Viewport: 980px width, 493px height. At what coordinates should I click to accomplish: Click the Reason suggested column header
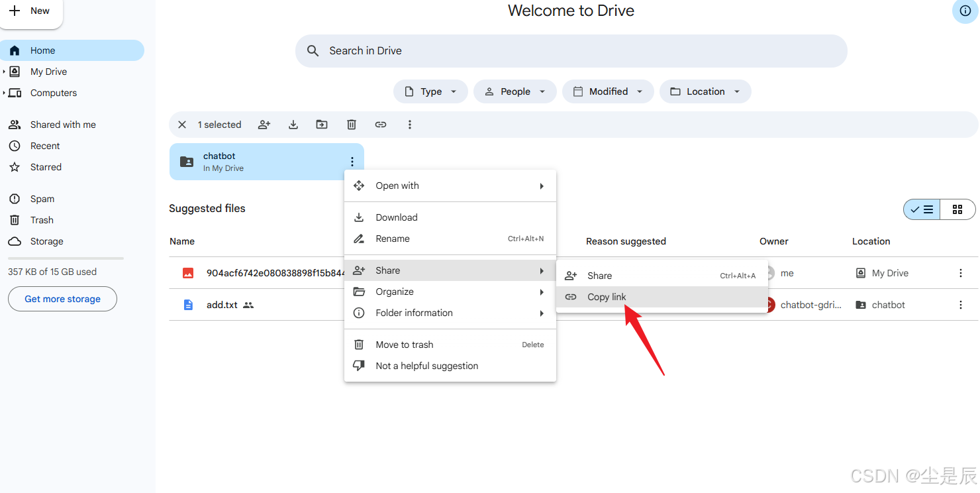click(626, 241)
